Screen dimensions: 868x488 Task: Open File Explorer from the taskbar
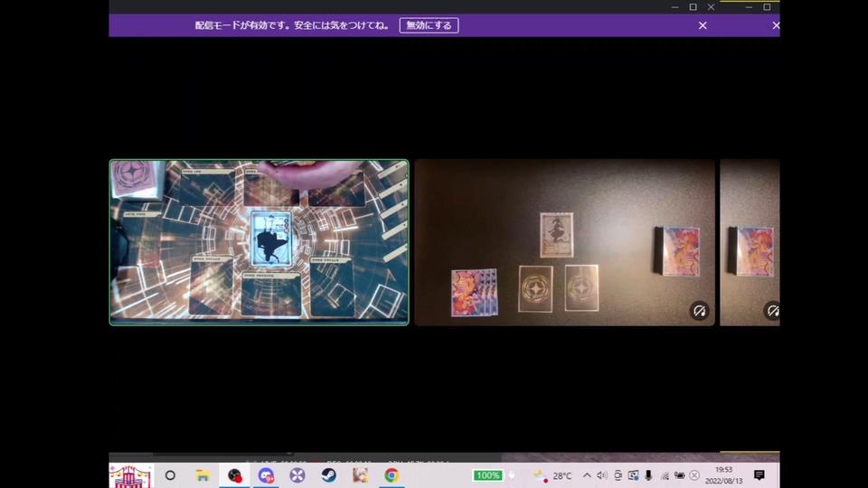(203, 475)
